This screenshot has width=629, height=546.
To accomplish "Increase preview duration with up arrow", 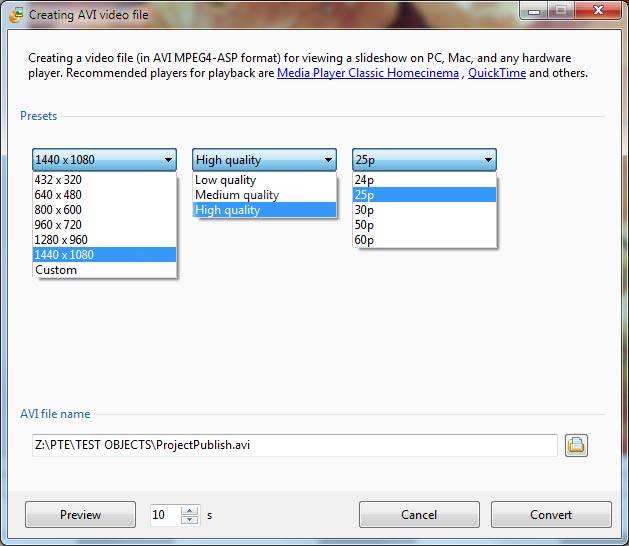I will [x=190, y=510].
